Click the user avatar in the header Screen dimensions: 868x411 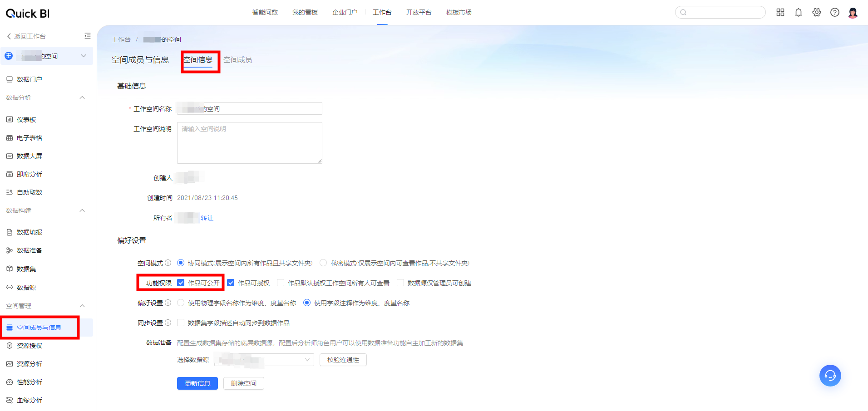click(853, 13)
